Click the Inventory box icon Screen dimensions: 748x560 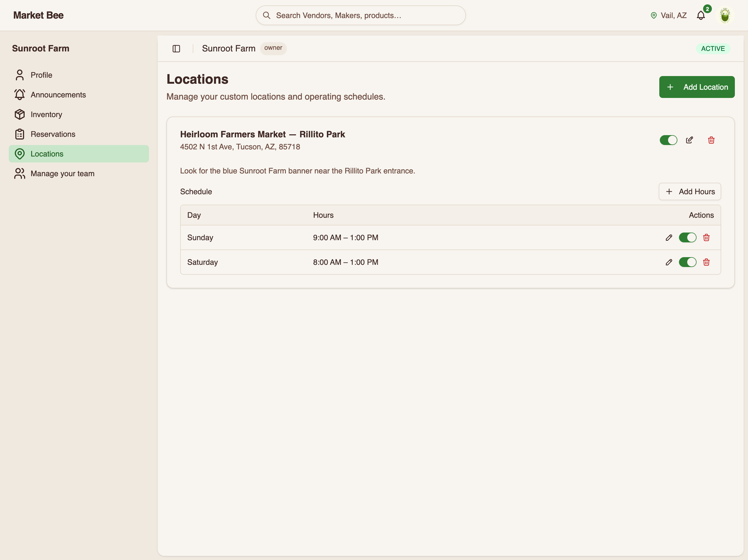20,114
